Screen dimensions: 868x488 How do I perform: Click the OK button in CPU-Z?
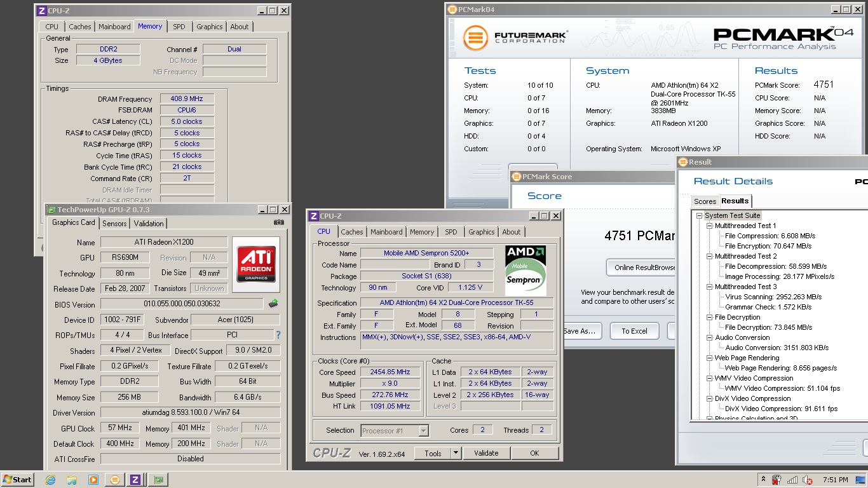click(x=534, y=453)
